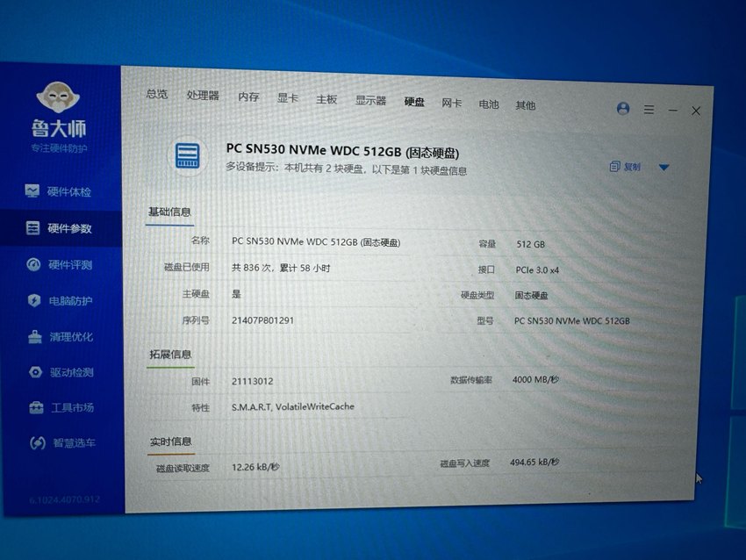Click the serial number 21407P801291
The image size is (746, 560).
tap(262, 320)
